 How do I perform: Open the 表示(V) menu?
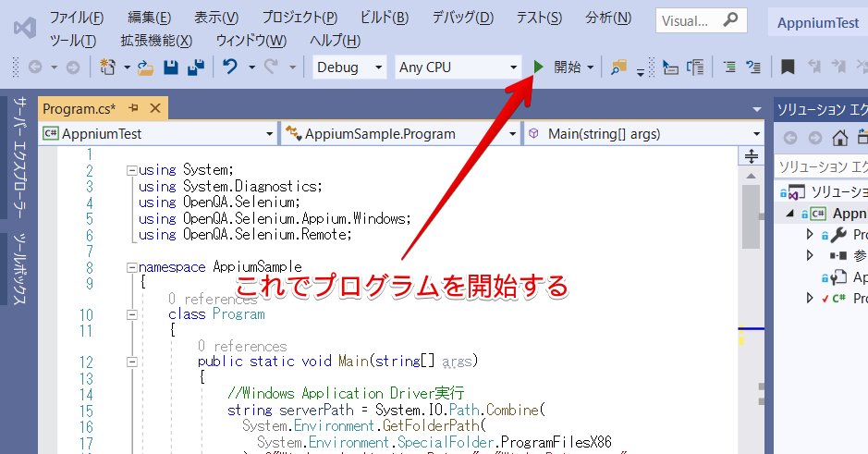[216, 18]
